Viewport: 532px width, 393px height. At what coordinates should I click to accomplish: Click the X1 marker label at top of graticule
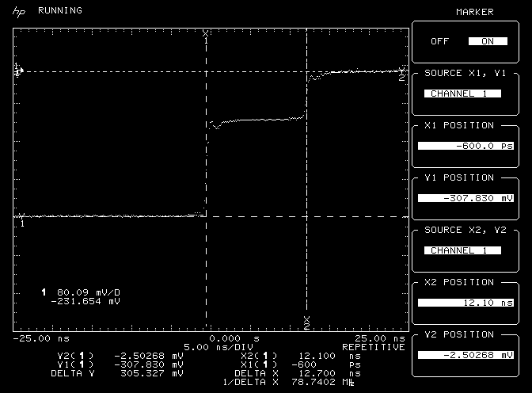click(x=206, y=32)
